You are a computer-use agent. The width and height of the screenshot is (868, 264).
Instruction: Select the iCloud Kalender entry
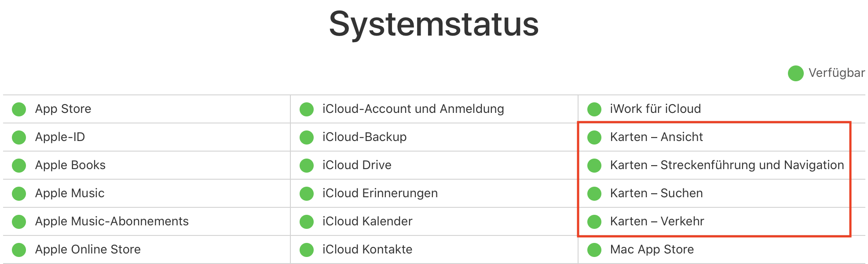pyautogui.click(x=367, y=221)
